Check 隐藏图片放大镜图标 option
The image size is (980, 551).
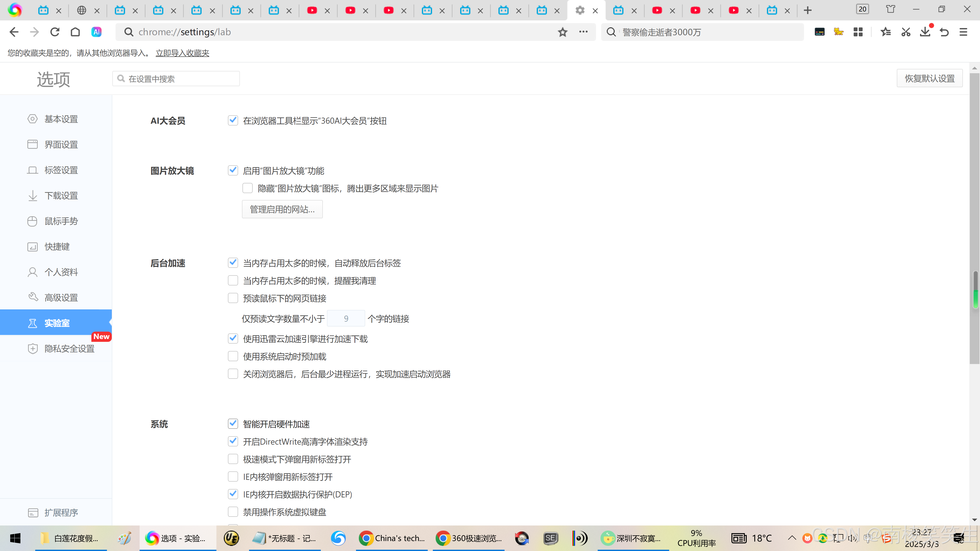[x=248, y=188]
